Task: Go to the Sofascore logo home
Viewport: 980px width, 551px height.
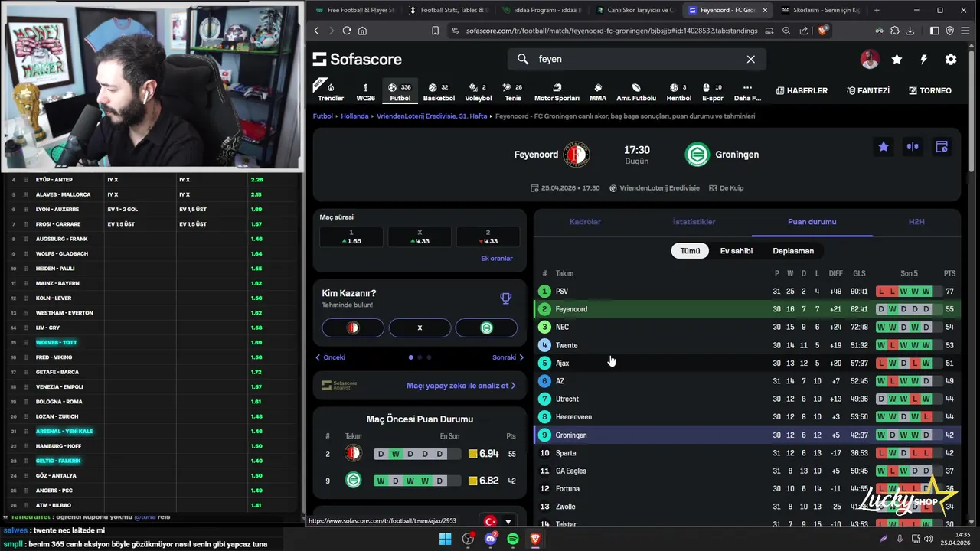Action: click(358, 59)
